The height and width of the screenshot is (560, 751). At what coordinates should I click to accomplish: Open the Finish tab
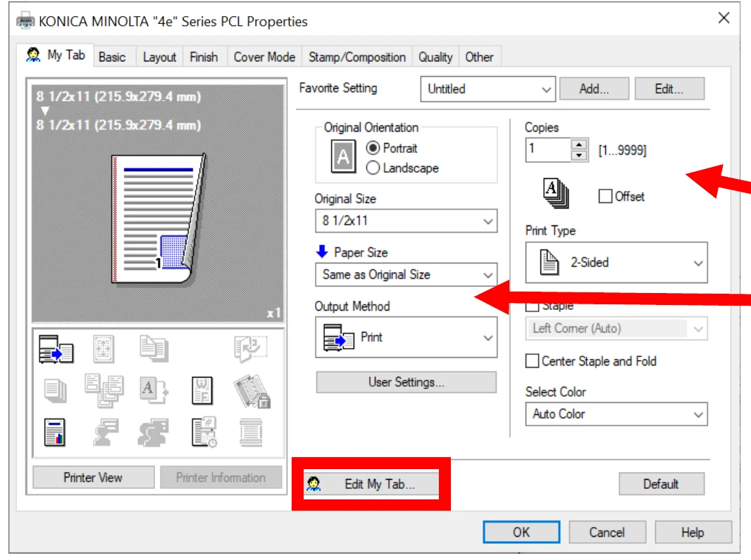tap(204, 58)
